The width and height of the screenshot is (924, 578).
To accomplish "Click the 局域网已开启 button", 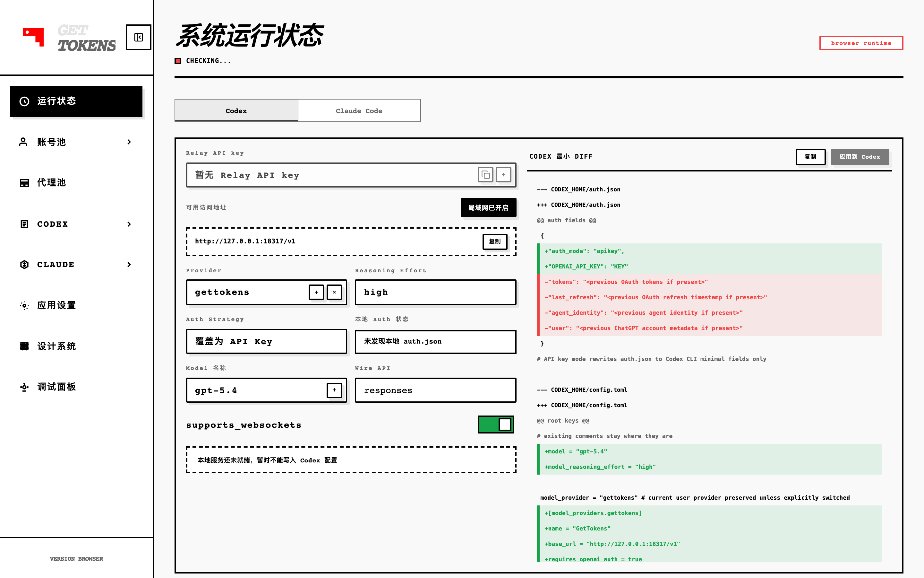I will click(x=488, y=207).
